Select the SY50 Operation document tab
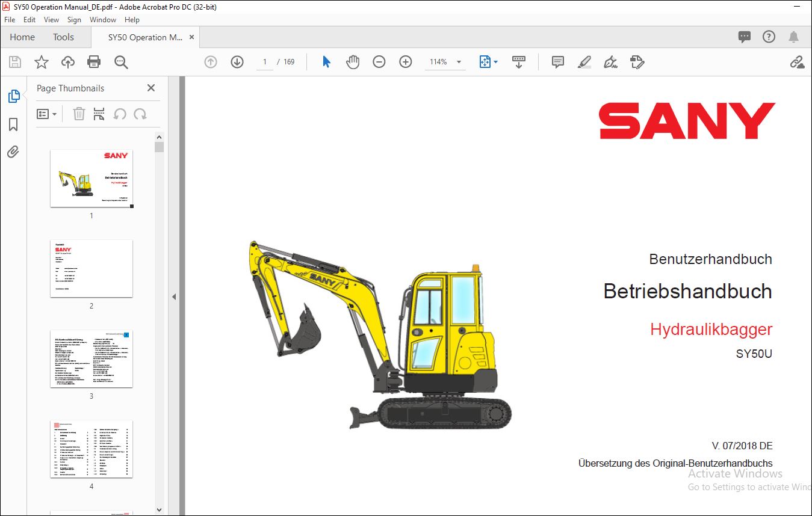 click(145, 37)
